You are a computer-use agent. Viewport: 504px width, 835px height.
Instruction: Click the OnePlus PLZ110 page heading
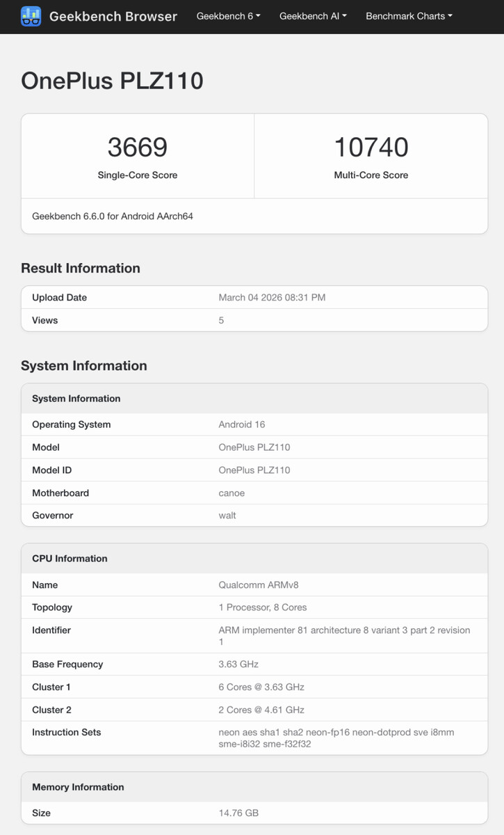112,81
